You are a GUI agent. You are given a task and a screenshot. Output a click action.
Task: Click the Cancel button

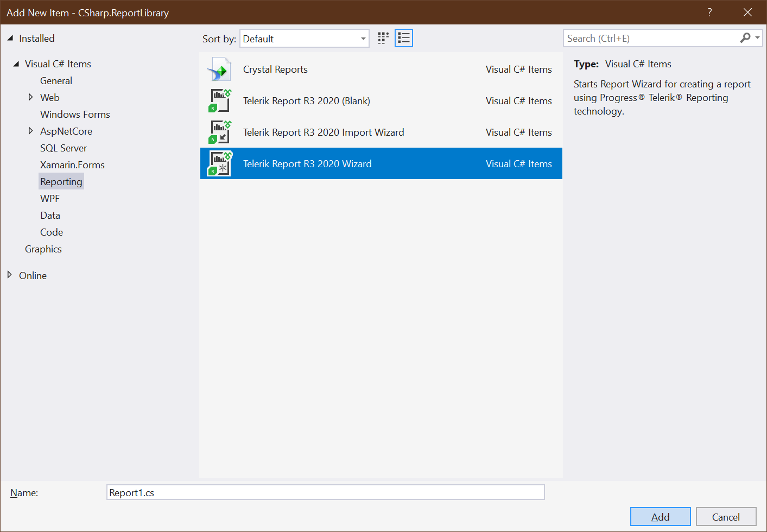[x=726, y=516]
